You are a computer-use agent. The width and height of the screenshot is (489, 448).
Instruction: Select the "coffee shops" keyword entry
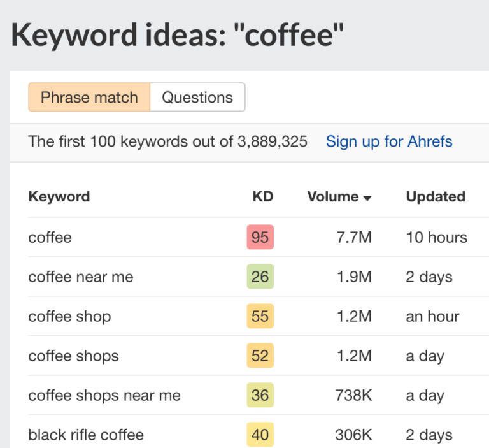coord(73,356)
